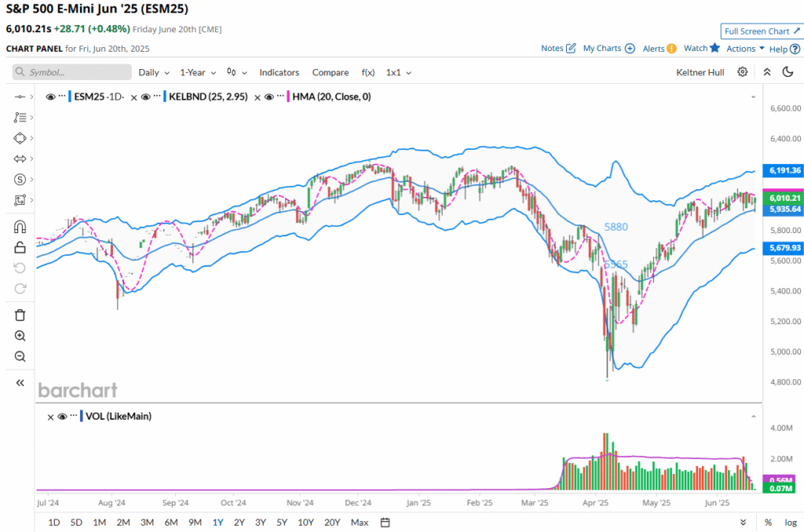
Task: Delete drawings with the trash icon
Action: [20, 315]
